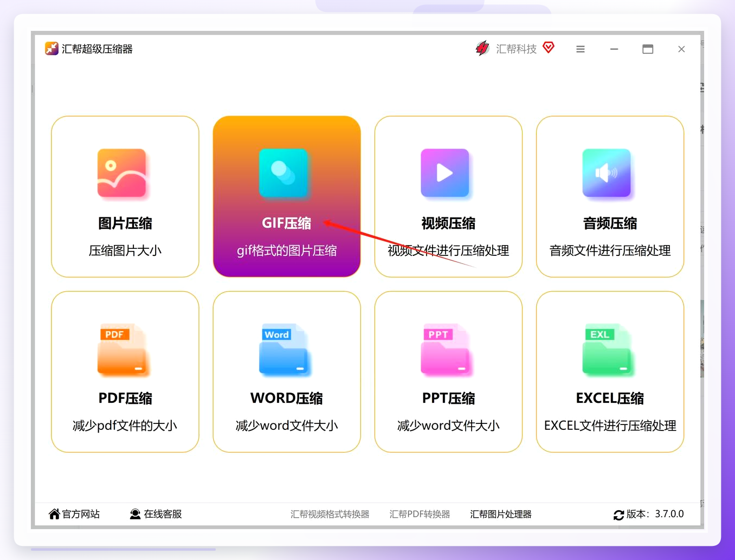Click the home icon for 官方网站
Viewport: 735px width, 560px height.
pos(54,514)
